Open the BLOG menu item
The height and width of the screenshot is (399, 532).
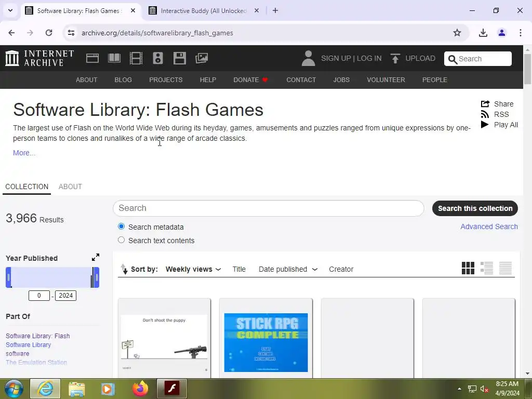click(x=123, y=79)
